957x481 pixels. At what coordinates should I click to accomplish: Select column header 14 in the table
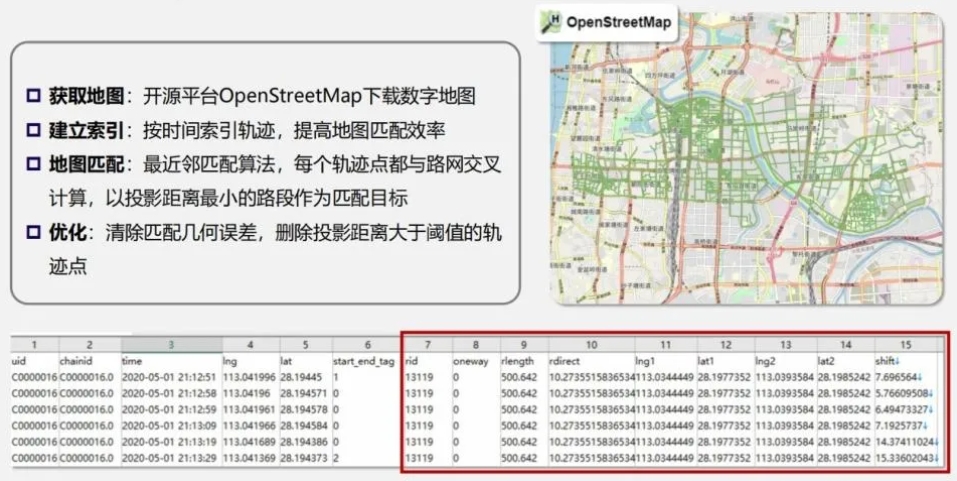tap(845, 345)
